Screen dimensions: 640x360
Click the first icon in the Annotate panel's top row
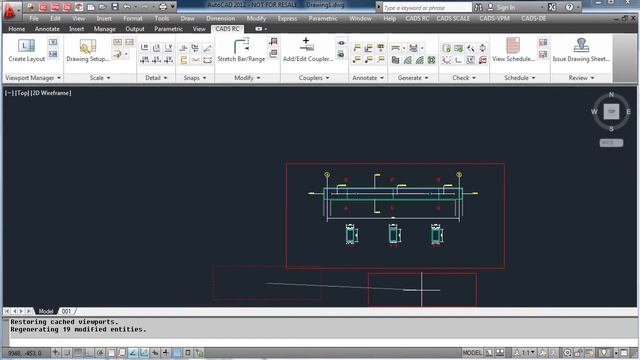tap(357, 48)
